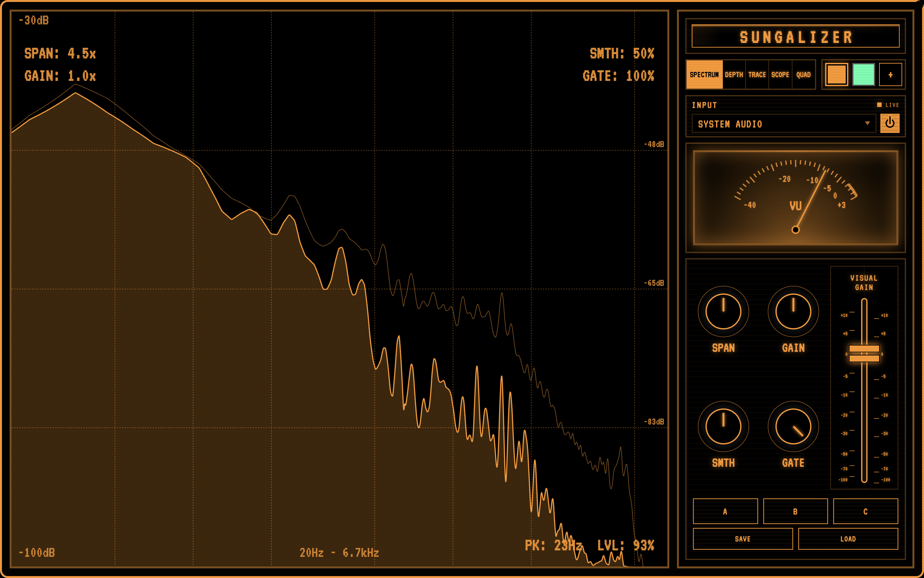Screen dimensions: 924x578
Task: Click the -30dB top scale label
Action: pos(34,20)
